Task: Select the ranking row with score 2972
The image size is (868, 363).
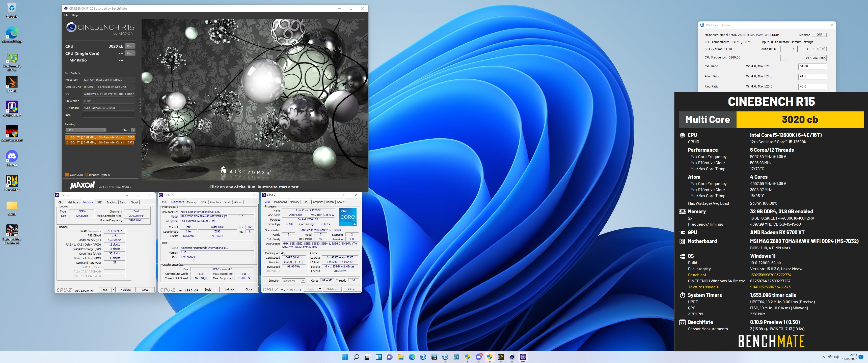Action: coord(100,142)
